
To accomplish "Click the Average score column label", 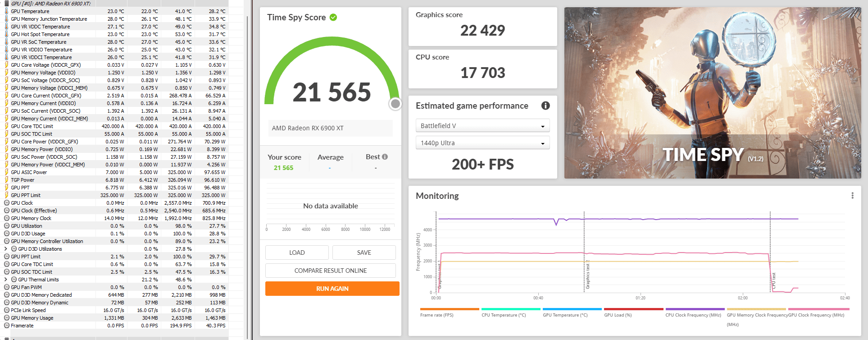I will click(x=330, y=157).
